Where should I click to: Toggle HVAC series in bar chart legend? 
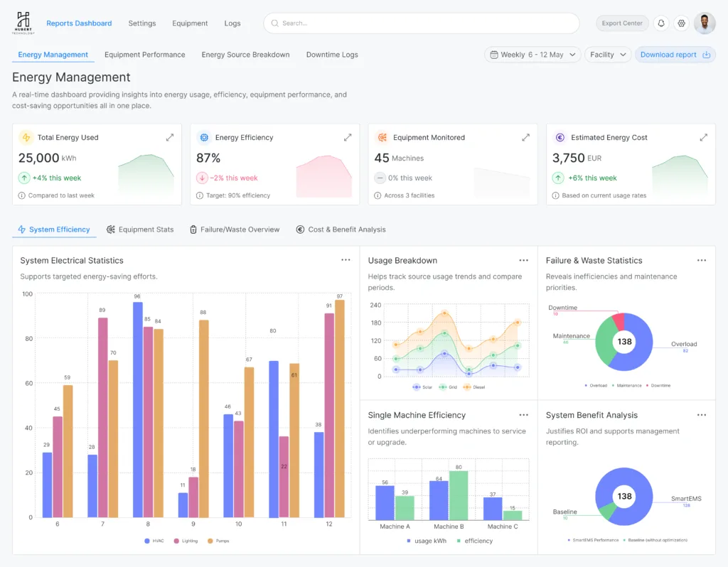tap(154, 541)
